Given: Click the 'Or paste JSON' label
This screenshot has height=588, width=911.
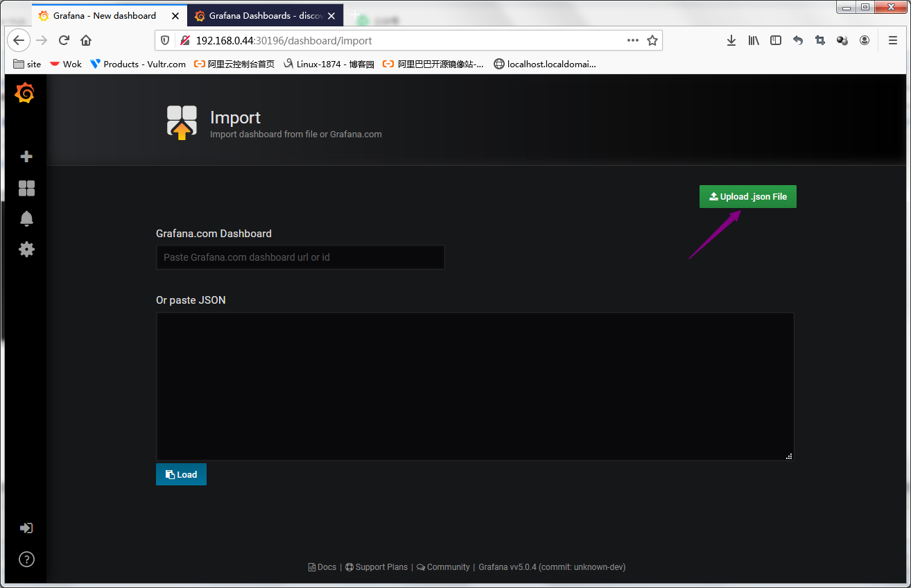Looking at the screenshot, I should [191, 300].
